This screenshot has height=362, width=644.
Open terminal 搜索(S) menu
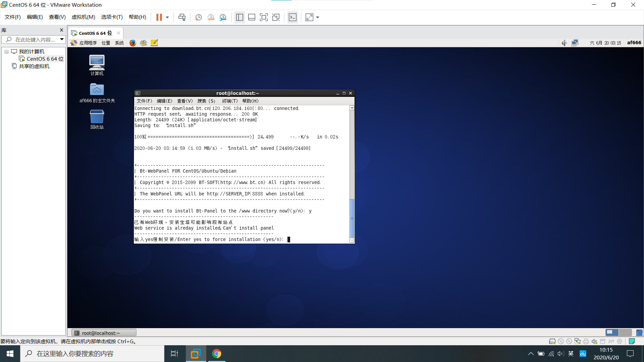click(206, 101)
